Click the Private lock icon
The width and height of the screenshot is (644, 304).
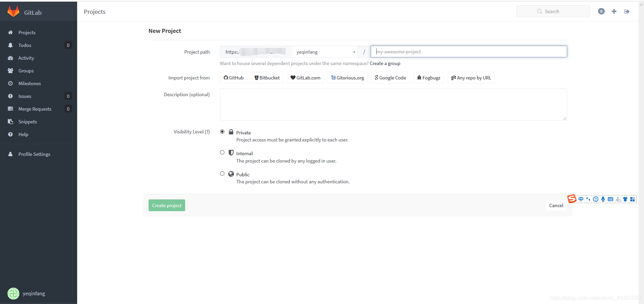231,132
